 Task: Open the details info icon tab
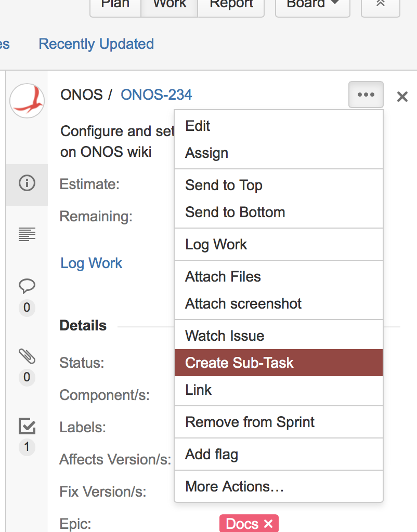pyautogui.click(x=27, y=183)
